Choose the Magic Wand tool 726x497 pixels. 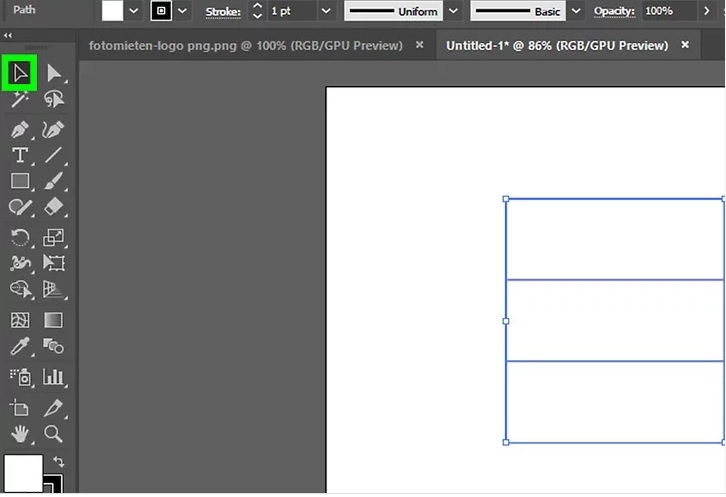click(x=20, y=99)
